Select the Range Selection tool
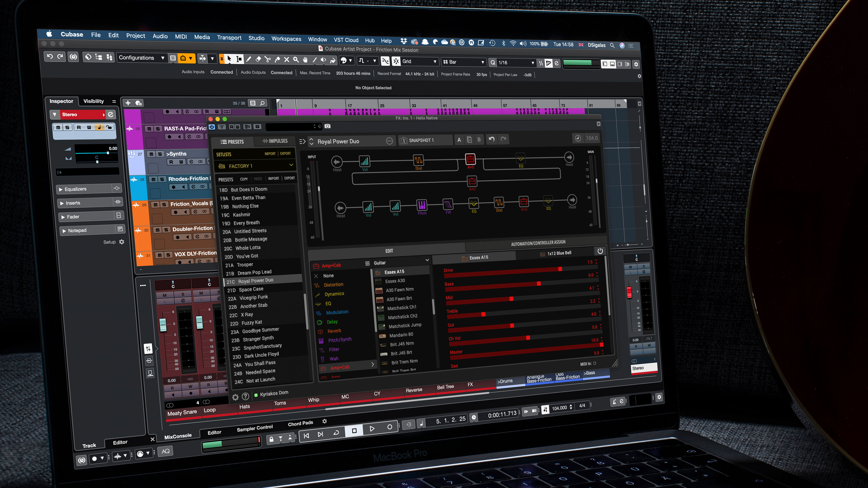868x488 pixels. point(239,59)
